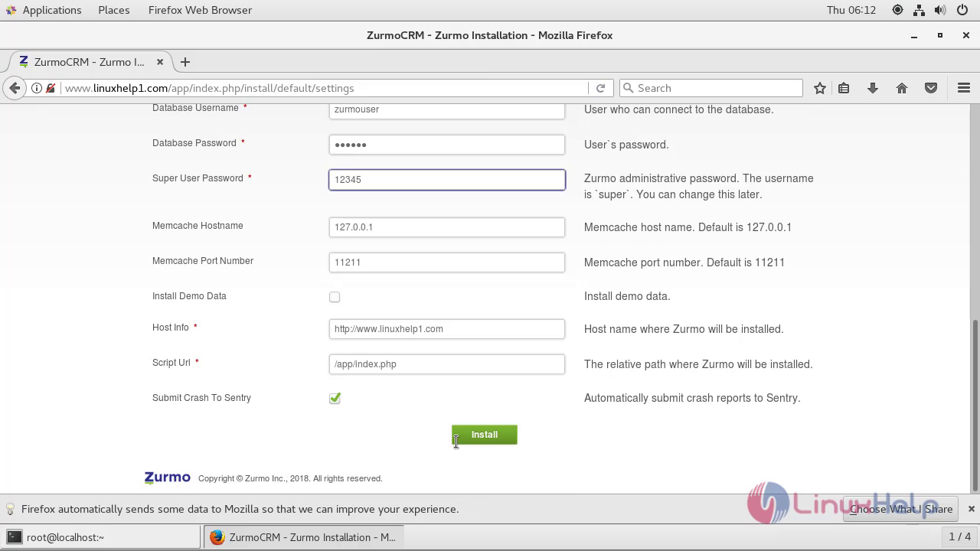Viewport: 980px width, 551px height.
Task: Open a new tab with plus icon
Action: [x=185, y=62]
